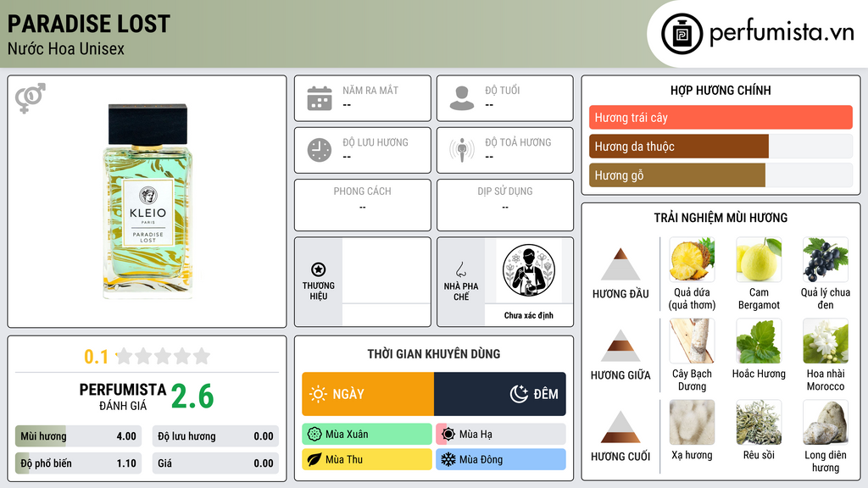This screenshot has height=488, width=868.
Task: Choose the Mùa Đông season tag
Action: pyautogui.click(x=501, y=459)
